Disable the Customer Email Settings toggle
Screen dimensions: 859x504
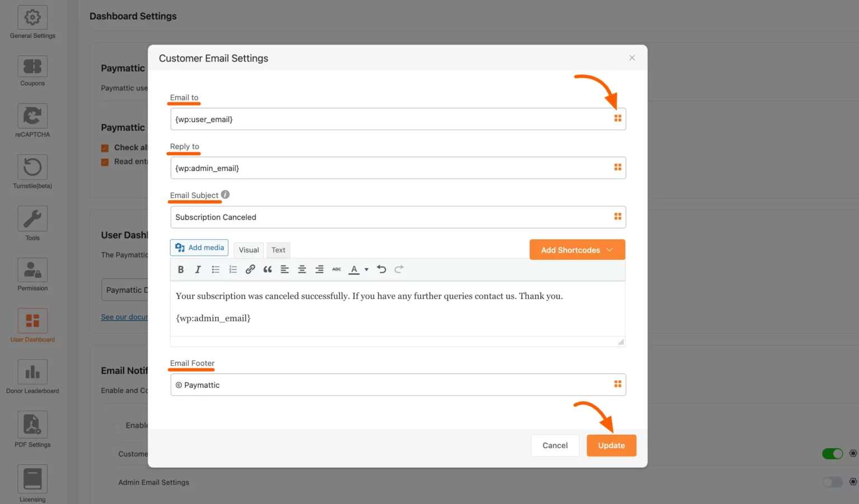point(833,454)
